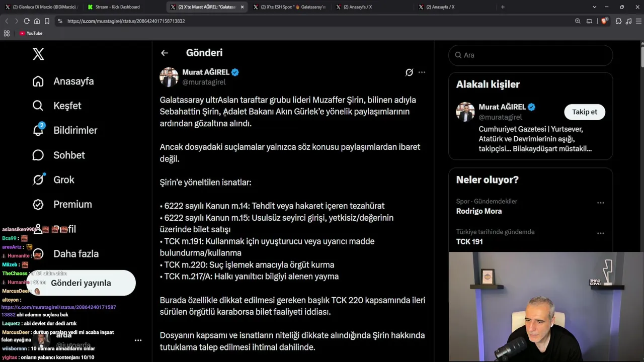
Task: Click the Daha fazla menu item
Action: 66,254
